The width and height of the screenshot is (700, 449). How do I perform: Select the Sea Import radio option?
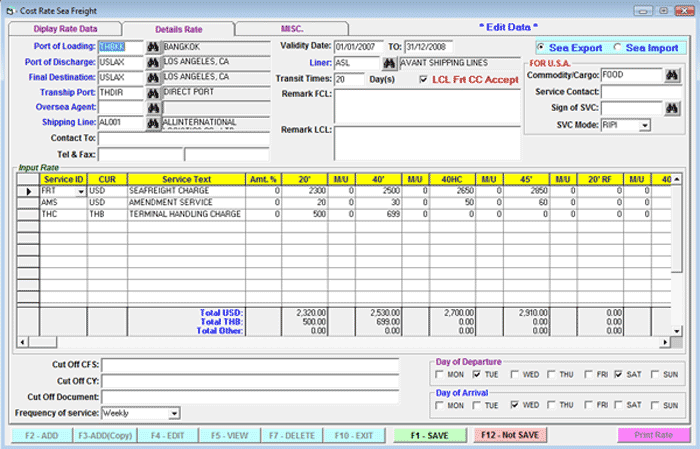coord(617,47)
